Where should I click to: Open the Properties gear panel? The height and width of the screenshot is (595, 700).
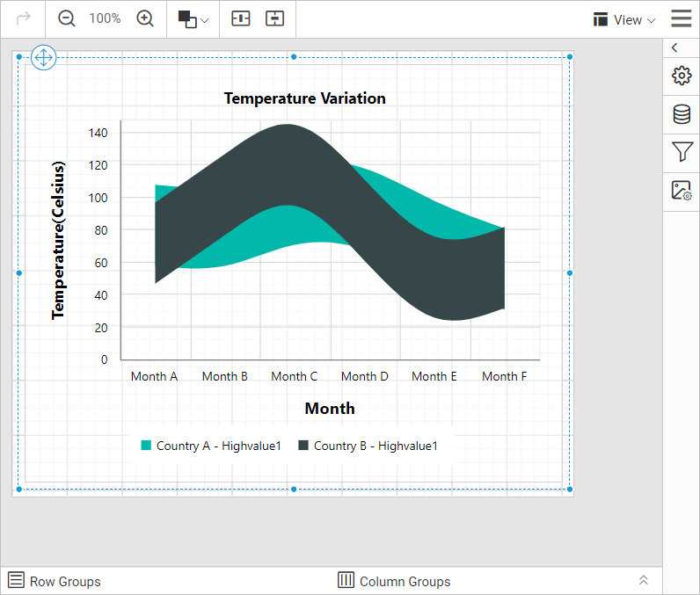(682, 76)
